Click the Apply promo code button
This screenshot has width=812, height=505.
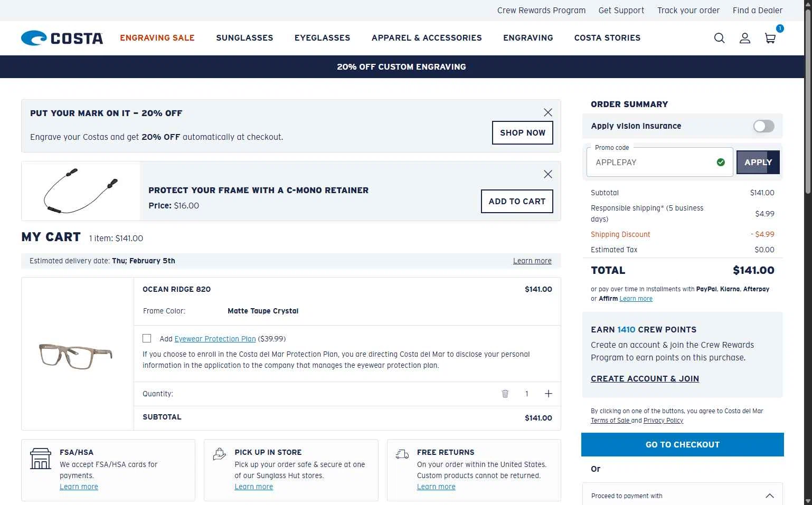click(x=758, y=163)
